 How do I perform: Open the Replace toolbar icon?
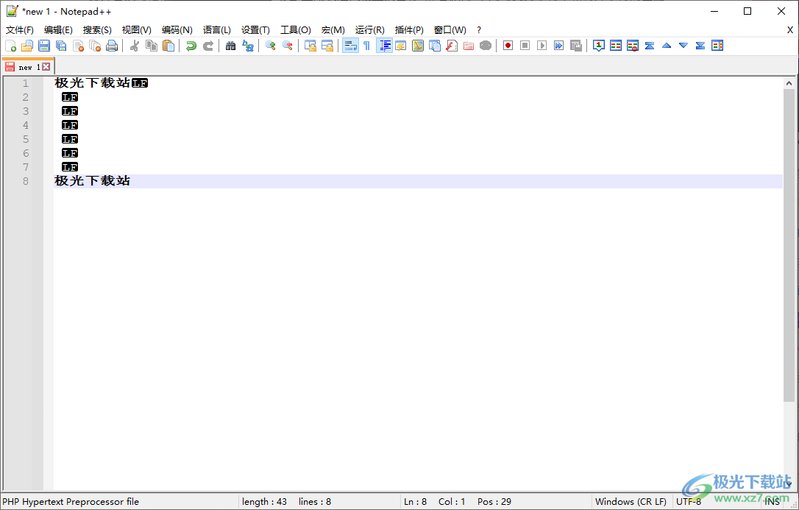point(248,46)
